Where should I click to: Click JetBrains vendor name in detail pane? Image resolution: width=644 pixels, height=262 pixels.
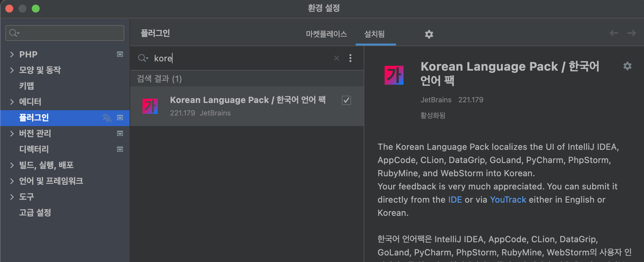(436, 100)
